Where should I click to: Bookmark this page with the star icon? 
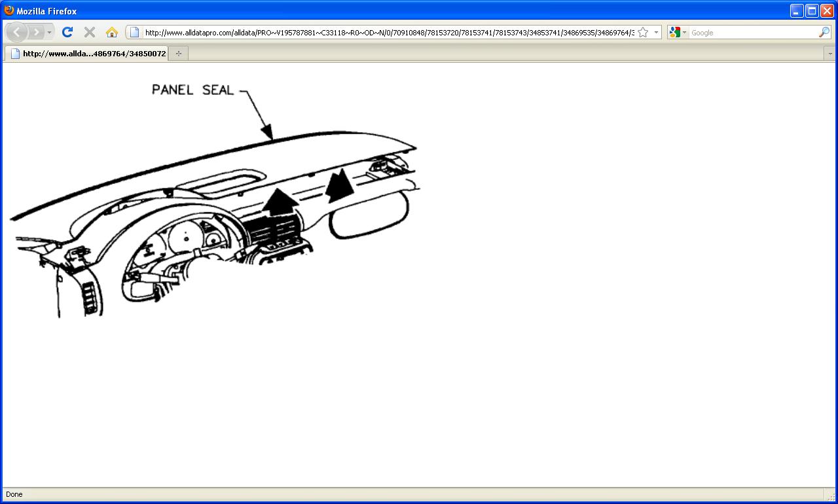pyautogui.click(x=643, y=32)
